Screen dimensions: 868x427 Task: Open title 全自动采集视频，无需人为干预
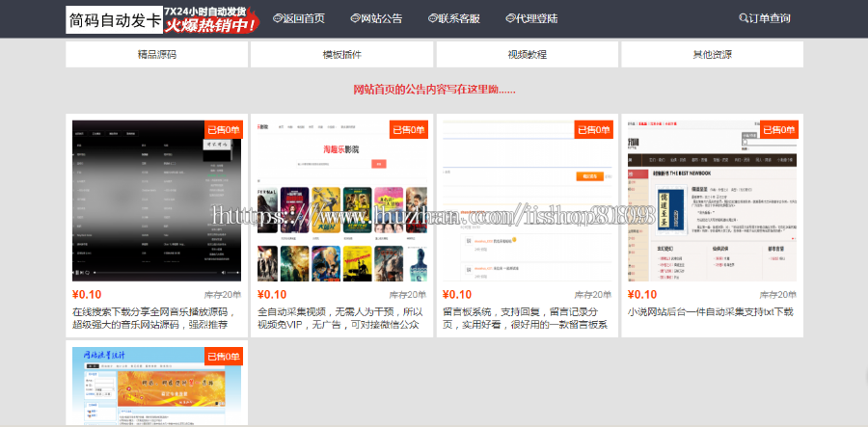pos(340,318)
